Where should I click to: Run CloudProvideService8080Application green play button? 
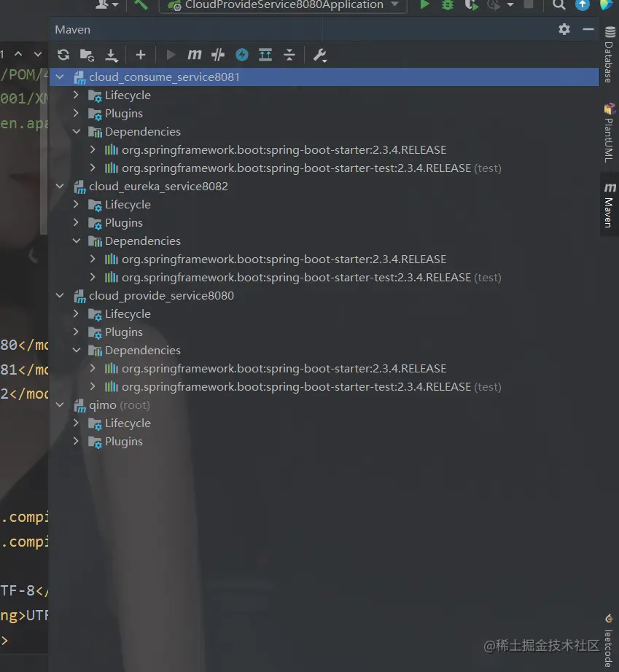(x=424, y=4)
